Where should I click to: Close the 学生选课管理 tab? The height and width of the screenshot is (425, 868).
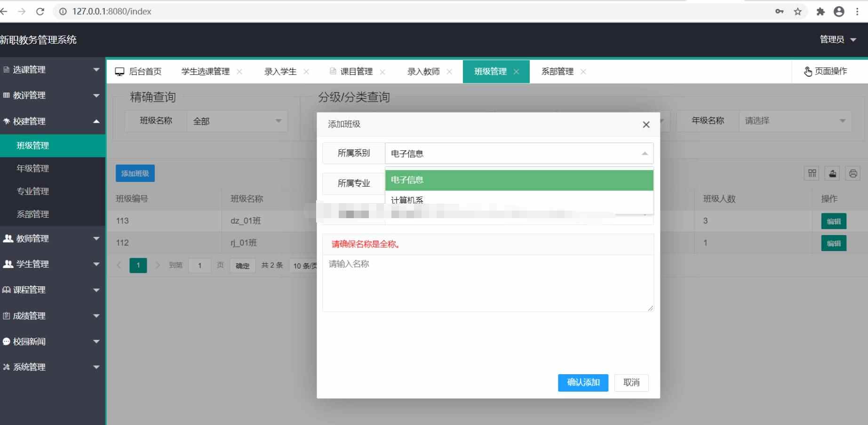239,71
